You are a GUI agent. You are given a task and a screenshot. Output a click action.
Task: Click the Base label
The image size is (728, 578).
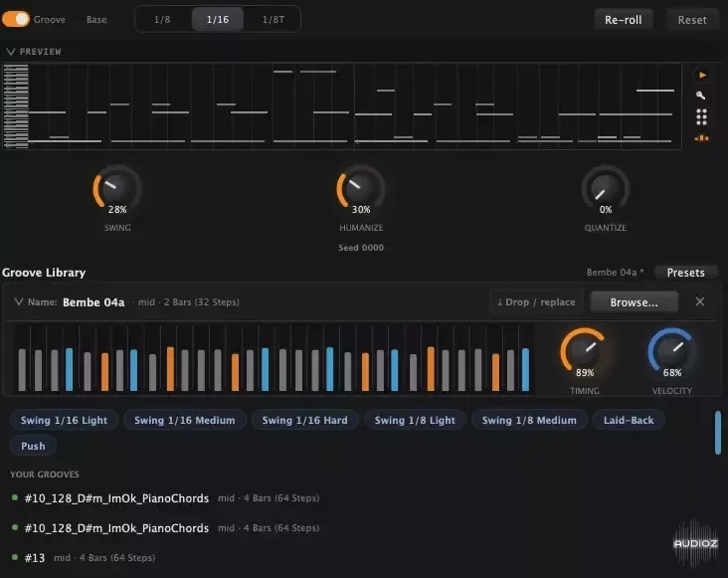96,20
